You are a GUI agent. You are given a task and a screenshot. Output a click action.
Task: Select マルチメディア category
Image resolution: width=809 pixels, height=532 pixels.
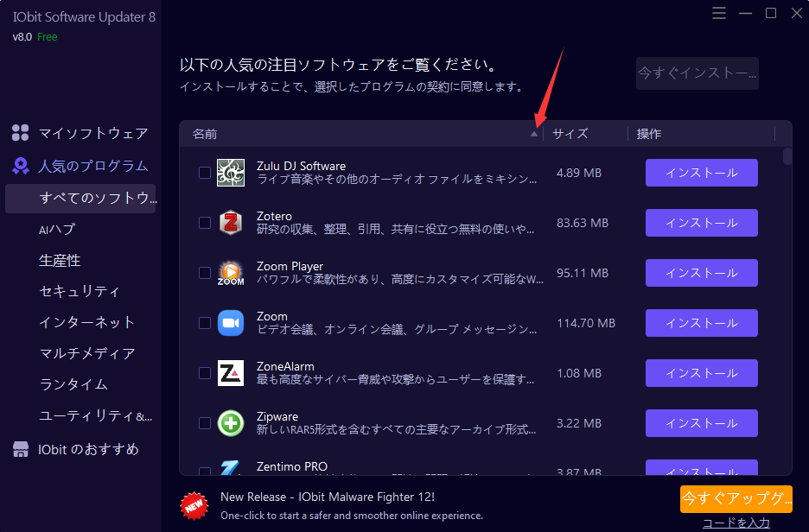87,353
